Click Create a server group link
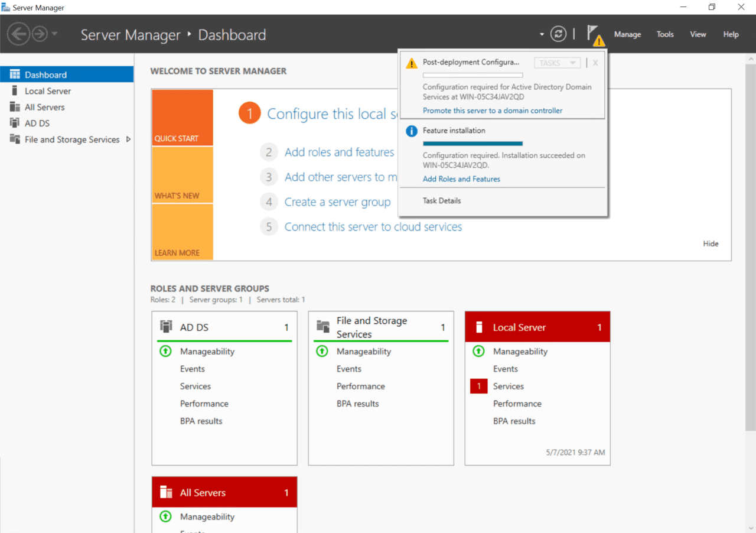The width and height of the screenshot is (756, 533). (x=337, y=202)
